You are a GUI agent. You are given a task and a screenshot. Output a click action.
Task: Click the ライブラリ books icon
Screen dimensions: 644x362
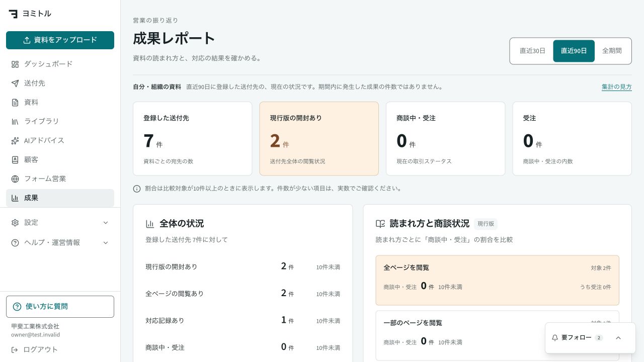15,122
